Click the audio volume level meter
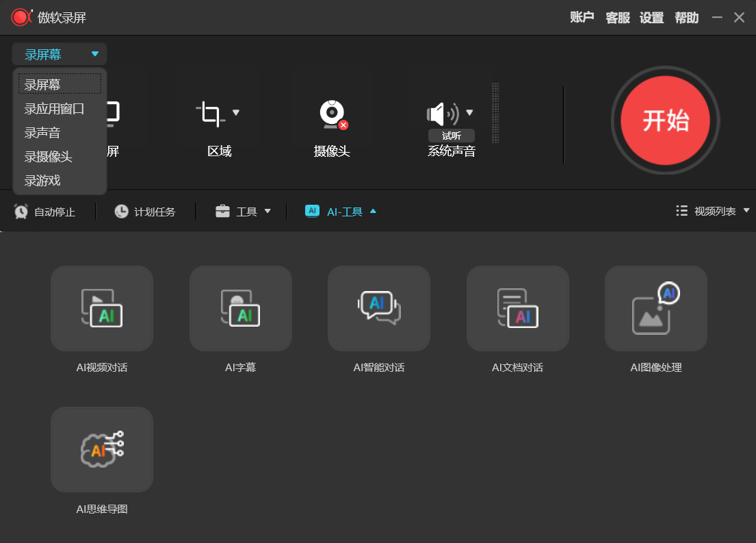Screen dimensions: 756x543 point(495,113)
